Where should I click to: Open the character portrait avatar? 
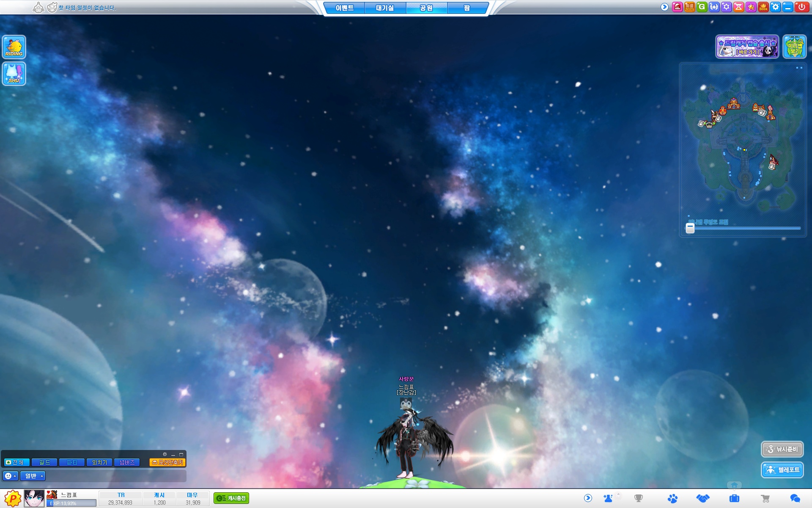(34, 498)
